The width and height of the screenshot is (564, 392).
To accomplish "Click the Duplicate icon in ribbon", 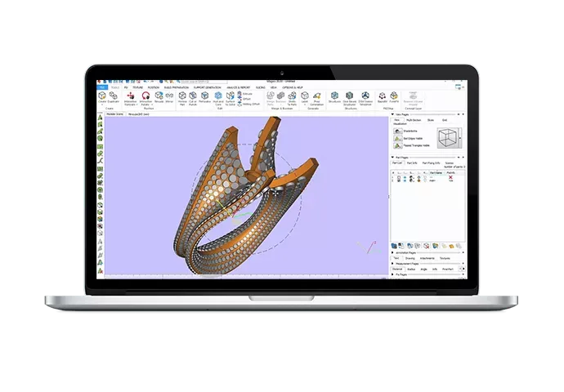I will 114,97.
